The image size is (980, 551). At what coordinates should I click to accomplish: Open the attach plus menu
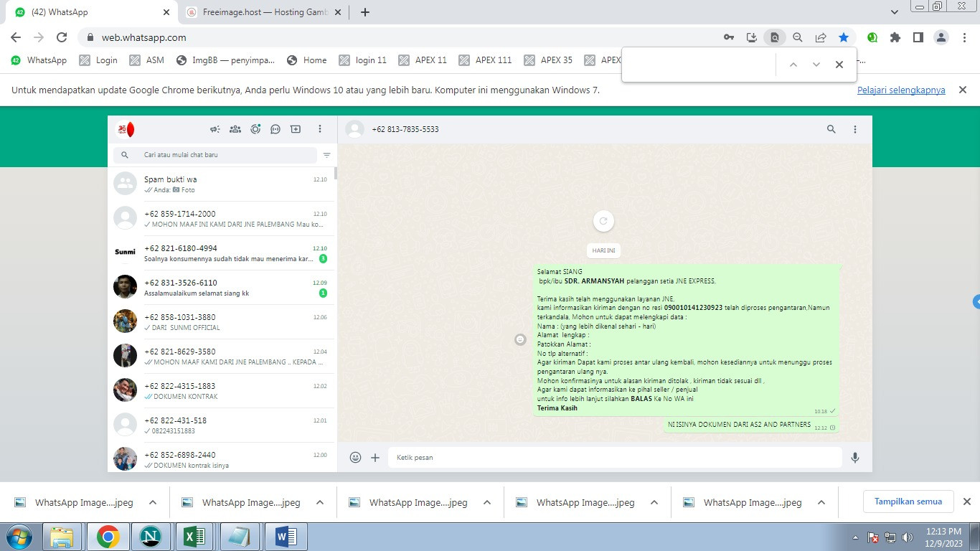click(x=374, y=457)
